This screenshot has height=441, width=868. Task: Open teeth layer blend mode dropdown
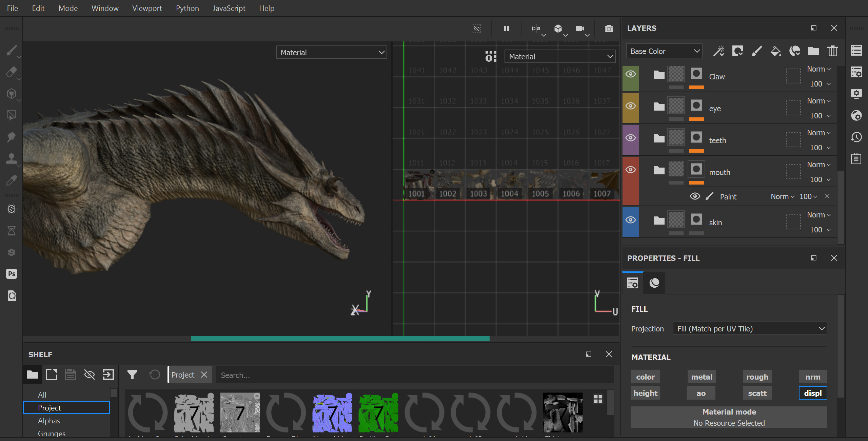click(x=818, y=133)
